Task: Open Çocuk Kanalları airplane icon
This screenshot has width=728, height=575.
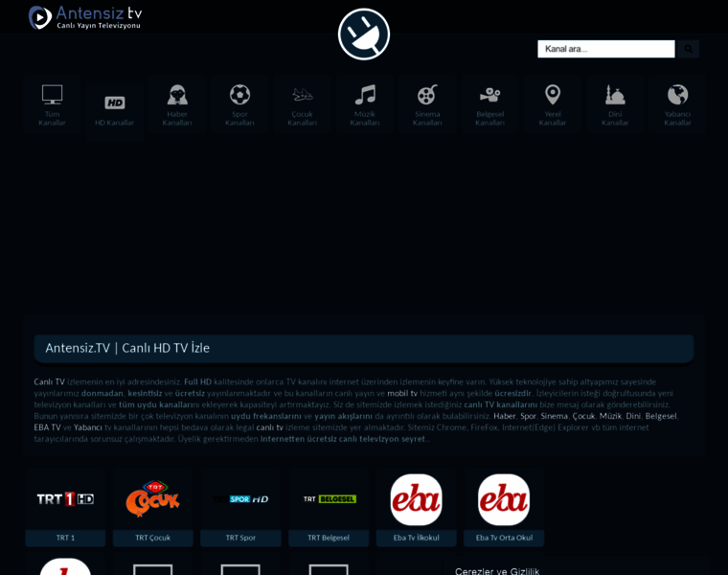Action: 303,95
